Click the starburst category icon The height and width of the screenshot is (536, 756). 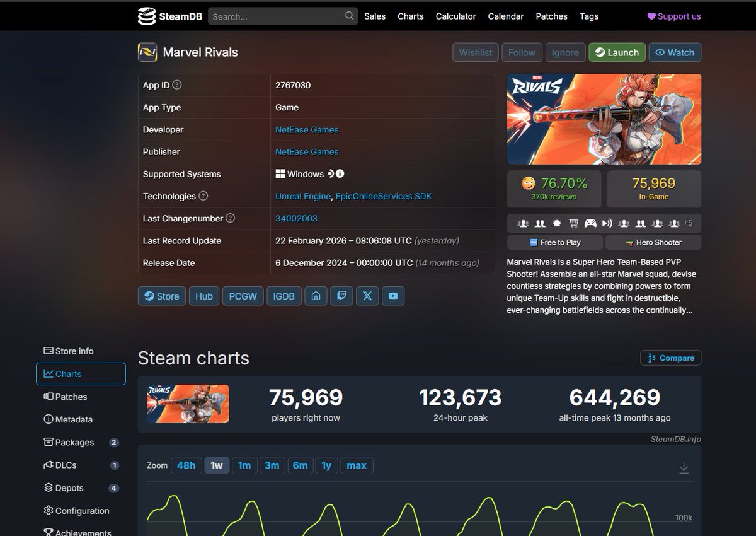[x=556, y=223]
